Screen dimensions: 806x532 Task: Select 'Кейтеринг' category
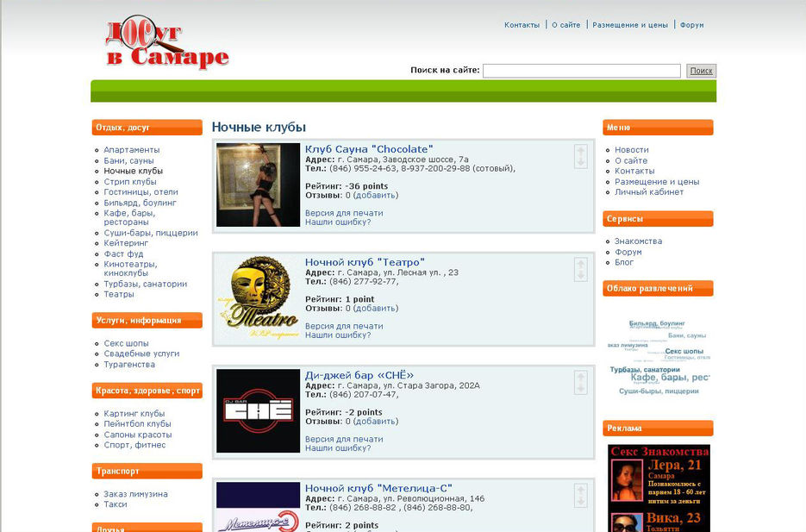pyautogui.click(x=126, y=242)
